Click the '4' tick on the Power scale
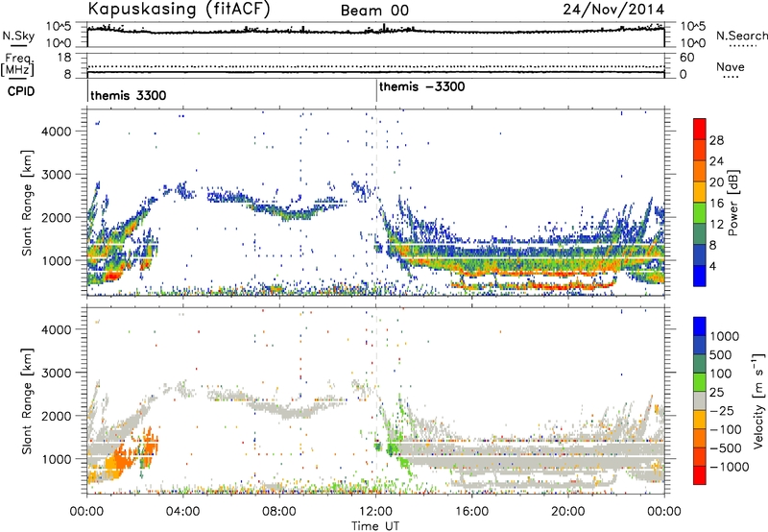The width and height of the screenshot is (768, 532). pos(713,266)
